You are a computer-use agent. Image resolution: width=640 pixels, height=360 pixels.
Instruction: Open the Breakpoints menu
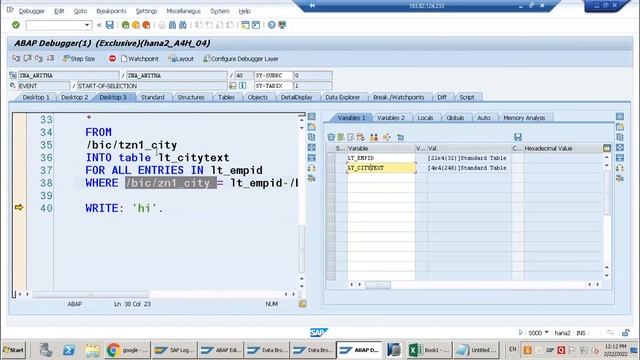[111, 11]
